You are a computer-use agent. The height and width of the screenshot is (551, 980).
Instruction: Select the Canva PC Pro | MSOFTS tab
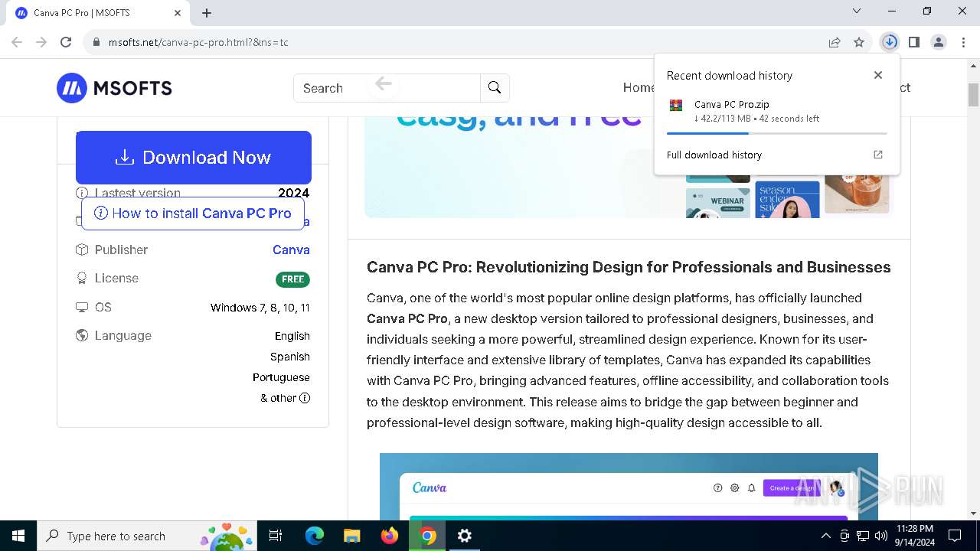[98, 13]
